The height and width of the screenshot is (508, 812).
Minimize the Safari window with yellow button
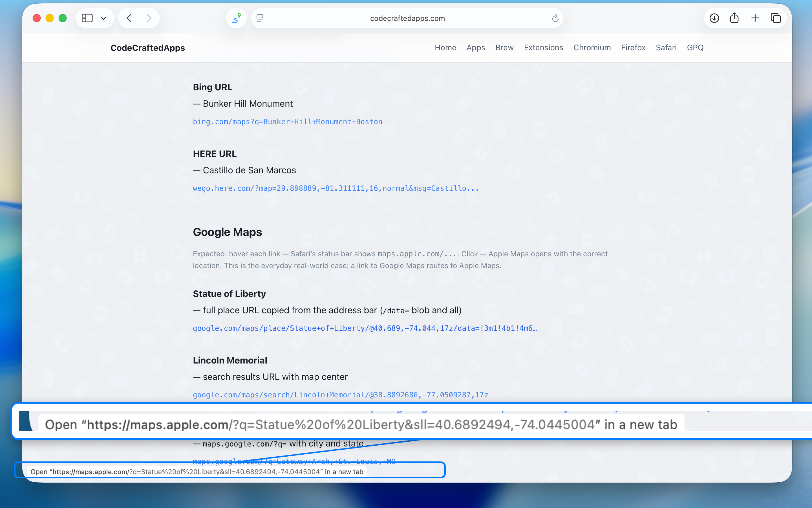coord(50,18)
